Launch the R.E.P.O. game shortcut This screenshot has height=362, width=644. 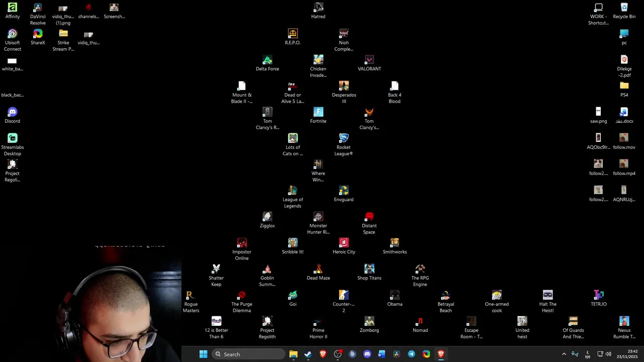click(293, 37)
